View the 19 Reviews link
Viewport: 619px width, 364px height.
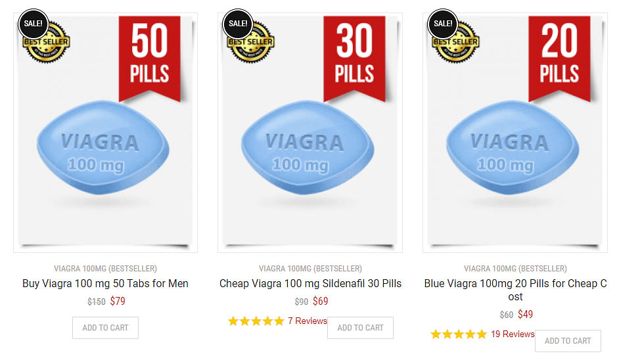(513, 334)
